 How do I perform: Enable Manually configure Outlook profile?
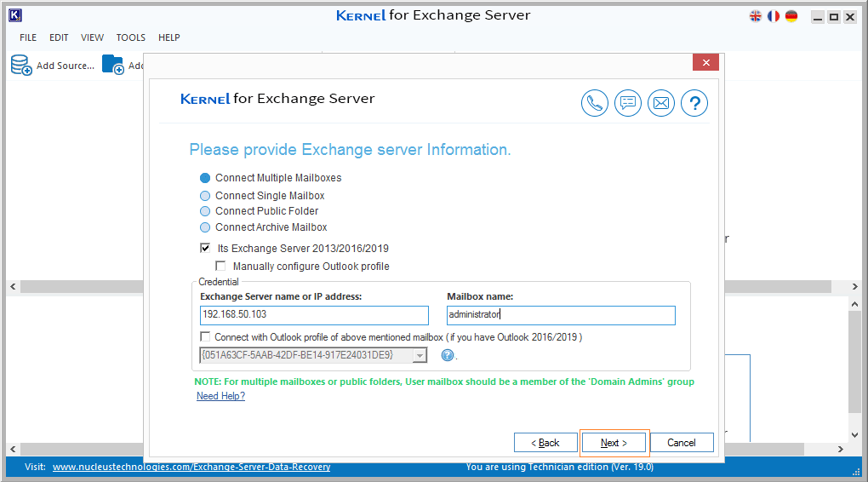point(220,266)
